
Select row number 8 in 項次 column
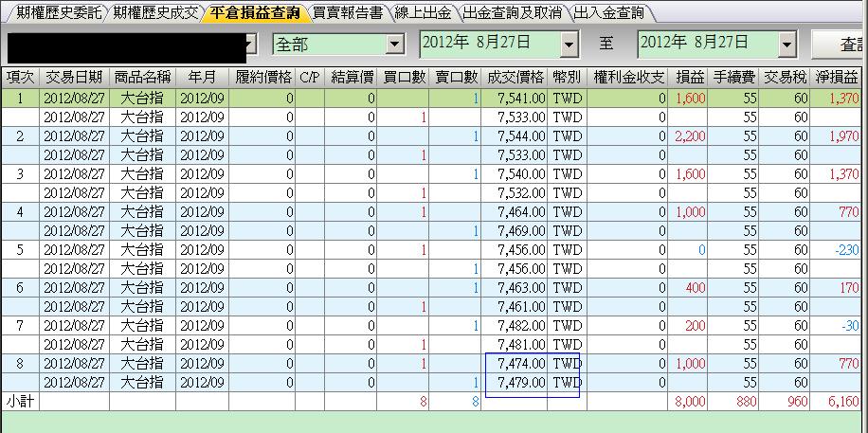coord(21,363)
